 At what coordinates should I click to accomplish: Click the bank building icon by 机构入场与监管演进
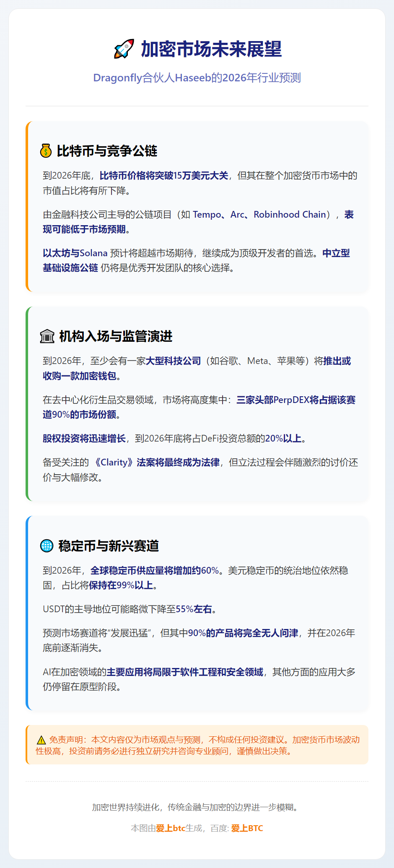[47, 336]
